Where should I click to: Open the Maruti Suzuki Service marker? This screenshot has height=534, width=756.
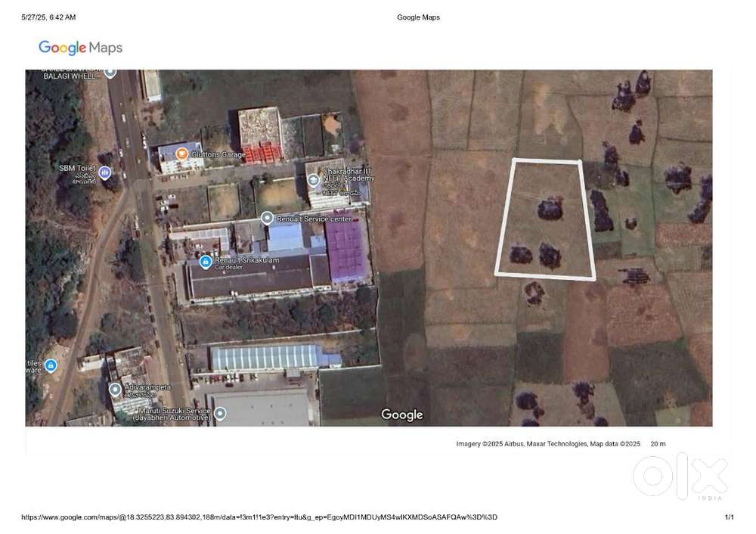click(220, 413)
